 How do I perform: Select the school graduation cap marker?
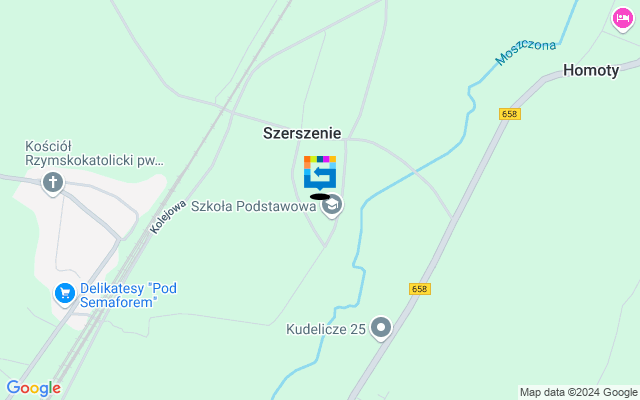coord(332,205)
